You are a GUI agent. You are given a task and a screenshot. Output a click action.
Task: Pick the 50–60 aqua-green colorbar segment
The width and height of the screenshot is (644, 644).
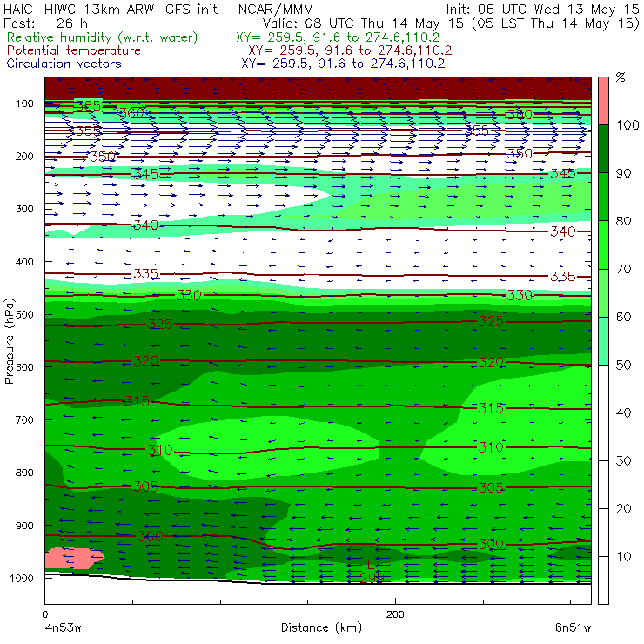(603, 341)
